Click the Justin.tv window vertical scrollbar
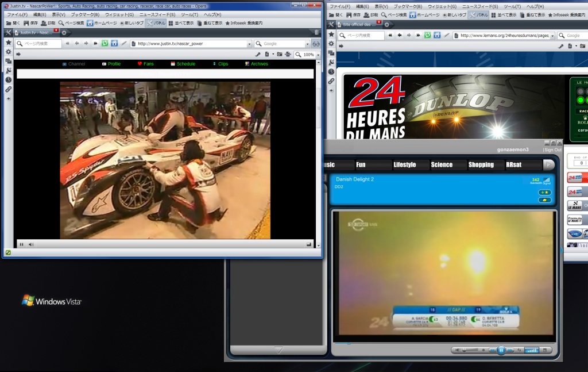Viewport: 588px width, 372px height. tap(318, 154)
